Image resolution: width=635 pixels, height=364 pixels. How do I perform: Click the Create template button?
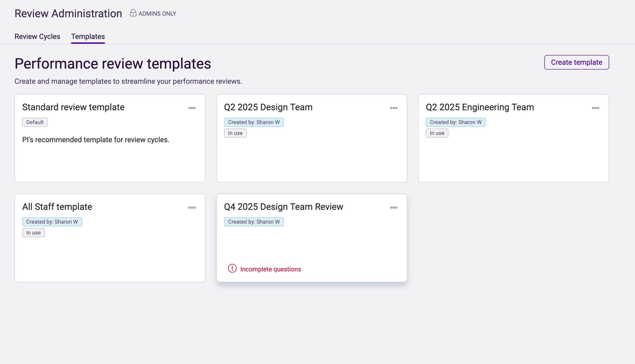(576, 62)
